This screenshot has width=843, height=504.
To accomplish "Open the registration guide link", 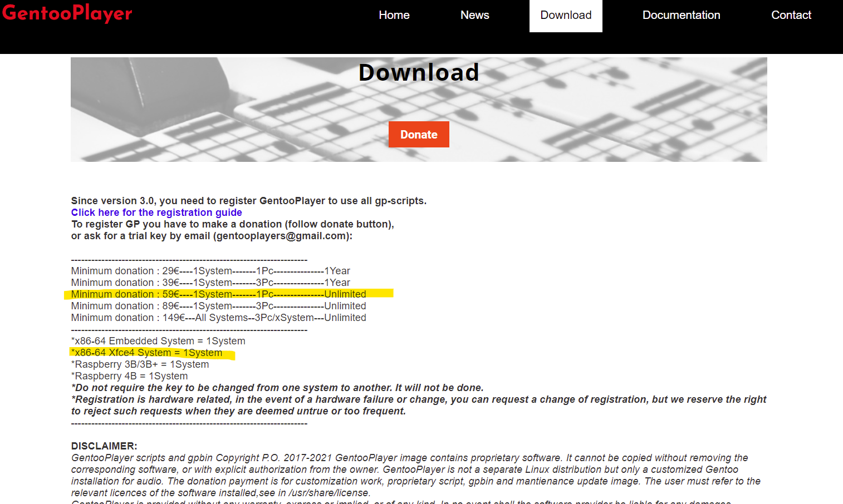I will click(x=156, y=213).
